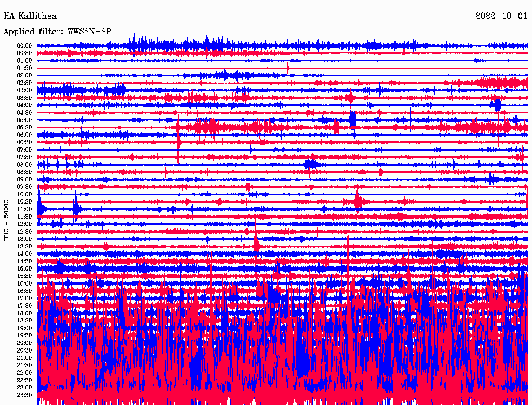The width and height of the screenshot is (532, 405).
Task: Select the 17:00 time label
Action: click(24, 298)
